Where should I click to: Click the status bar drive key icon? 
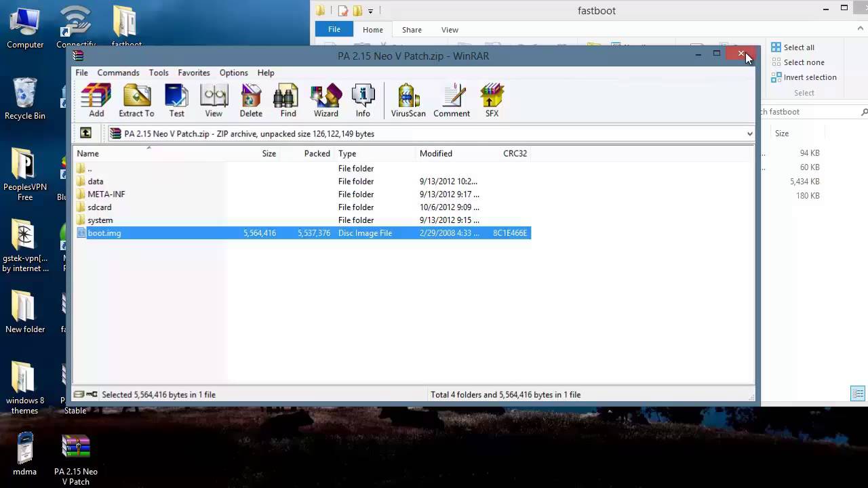86,394
